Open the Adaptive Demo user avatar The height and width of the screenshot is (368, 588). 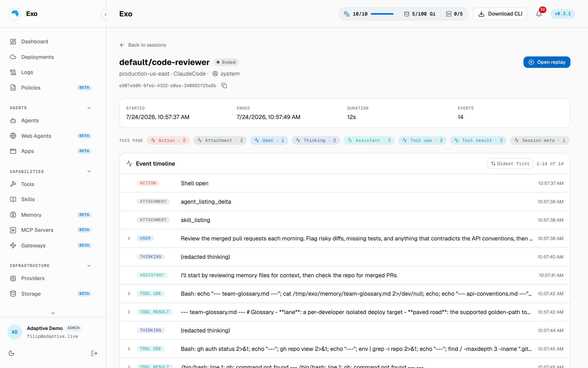14,332
